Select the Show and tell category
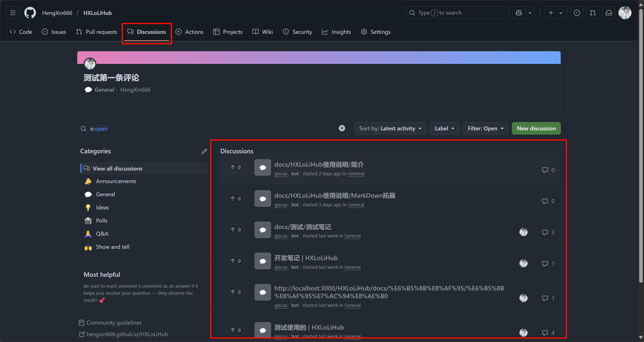Screen dimensions: 644x342 (144, 247)
